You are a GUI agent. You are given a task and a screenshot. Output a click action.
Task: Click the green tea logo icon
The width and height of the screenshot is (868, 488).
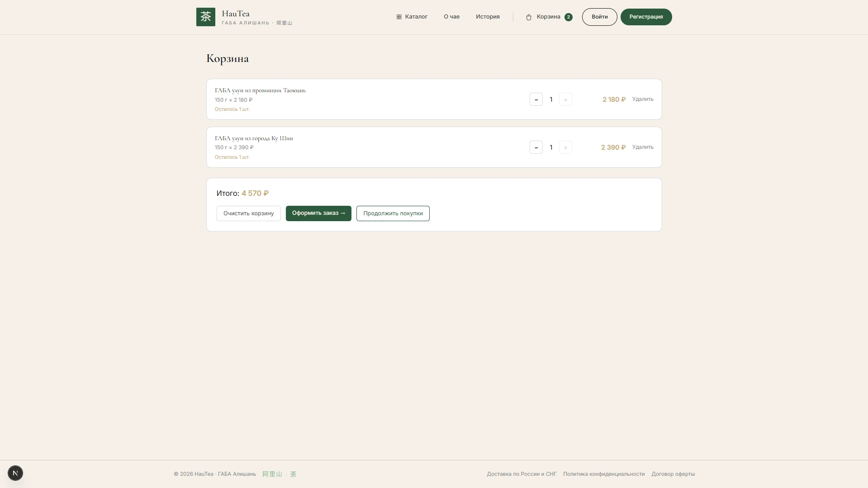pyautogui.click(x=206, y=17)
